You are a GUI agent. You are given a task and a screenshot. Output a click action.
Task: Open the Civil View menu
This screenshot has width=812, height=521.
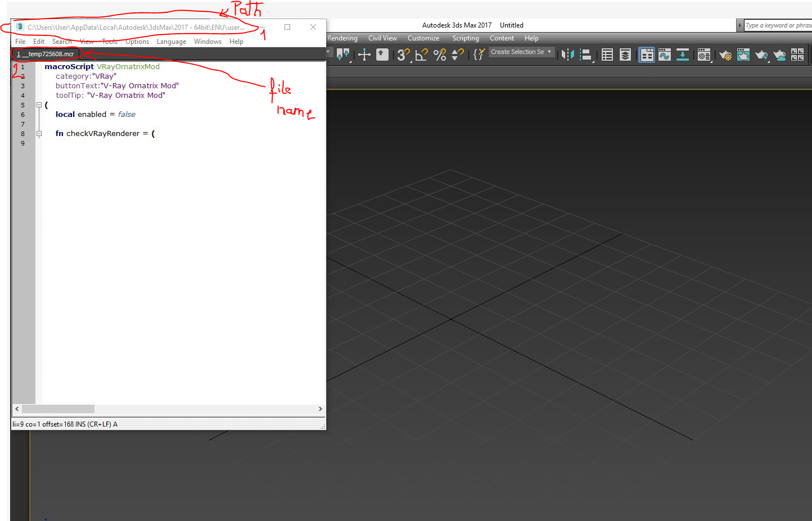coord(382,38)
